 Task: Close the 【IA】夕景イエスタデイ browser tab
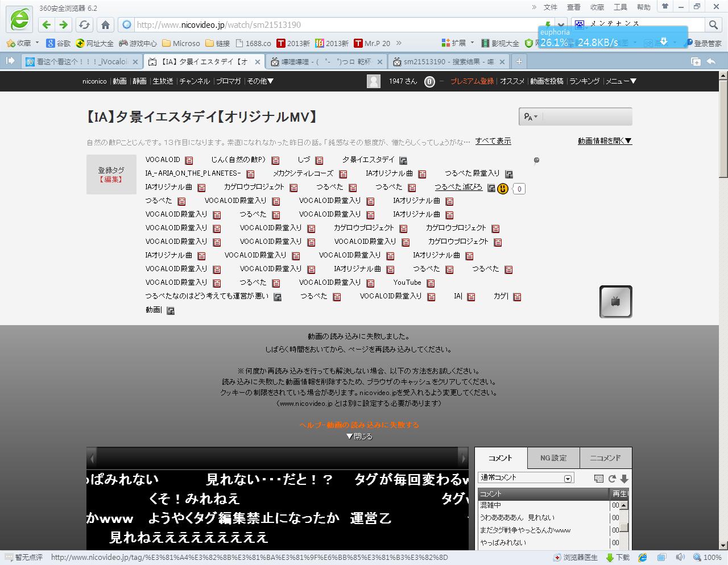(x=257, y=61)
